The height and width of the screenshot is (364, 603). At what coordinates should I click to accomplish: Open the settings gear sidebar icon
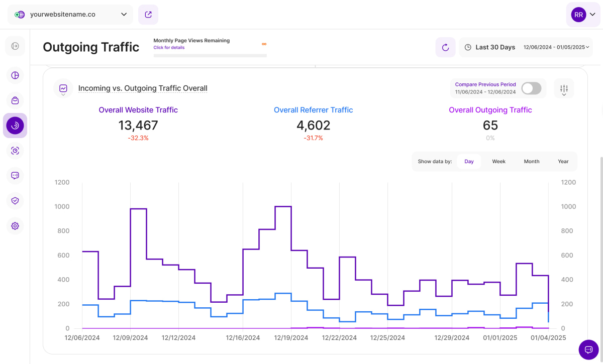[x=15, y=226]
